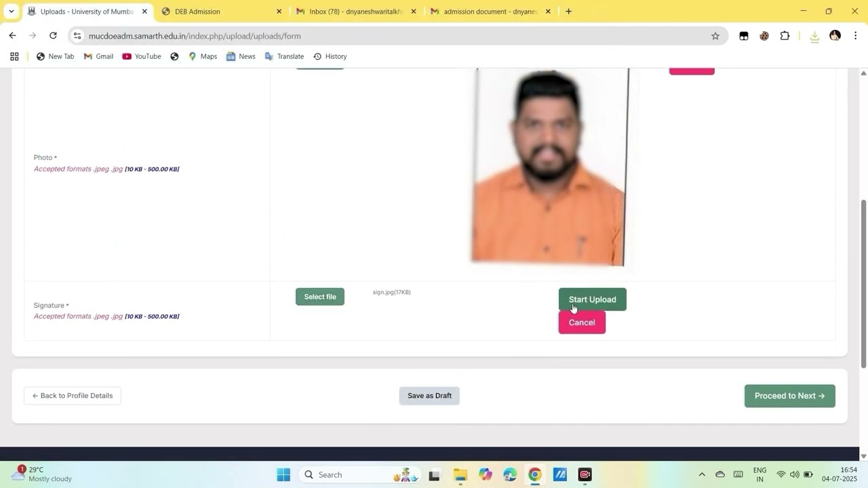Click the touch keyboard tray icon
Image resolution: width=868 pixels, height=488 pixels.
pos(738,474)
